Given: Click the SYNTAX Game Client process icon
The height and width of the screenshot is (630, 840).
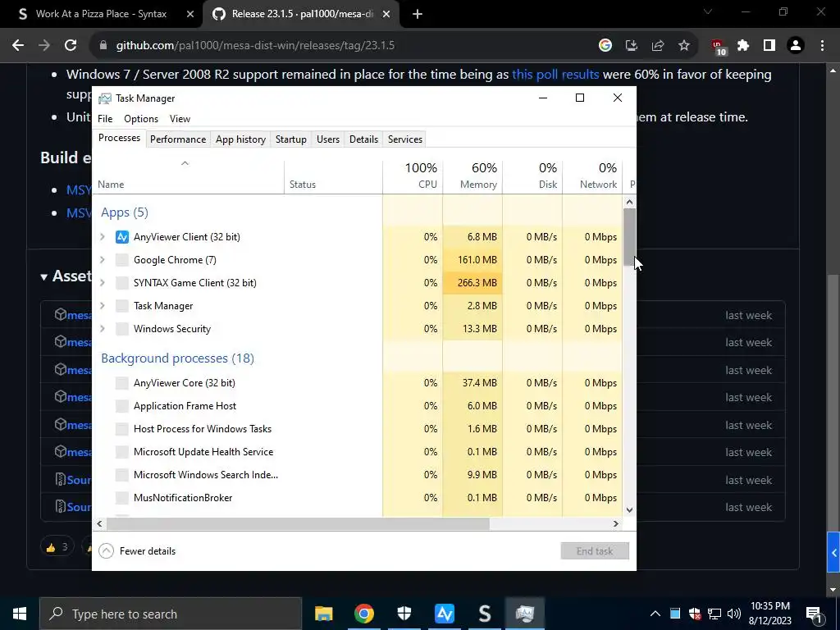Looking at the screenshot, I should [122, 283].
